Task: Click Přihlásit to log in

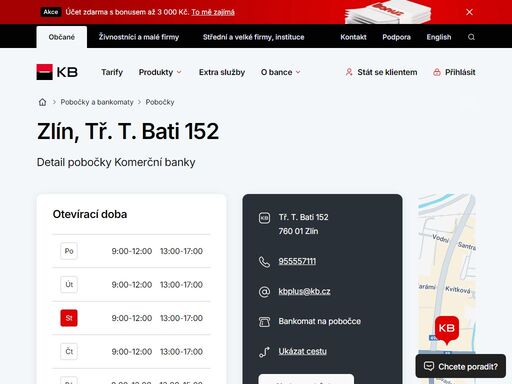Action: coord(454,72)
